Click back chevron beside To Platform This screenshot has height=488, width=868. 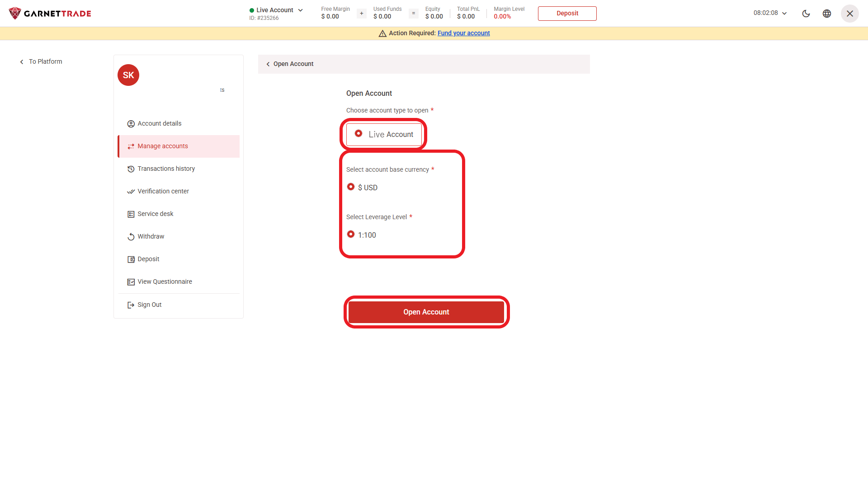(x=21, y=62)
